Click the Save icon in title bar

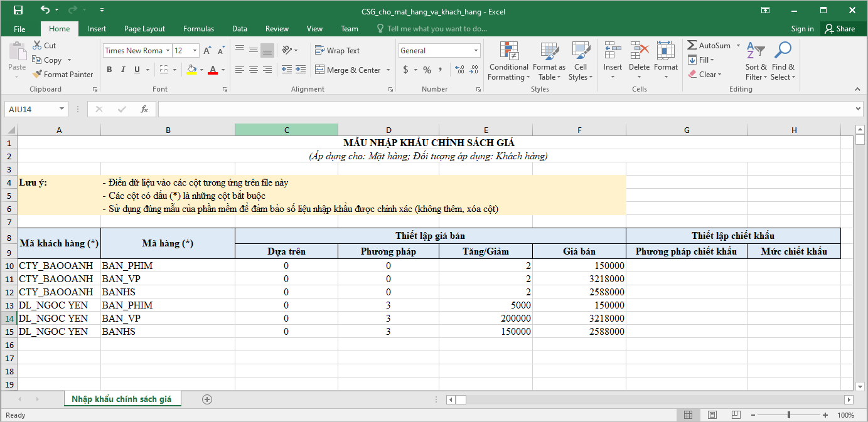[x=18, y=11]
